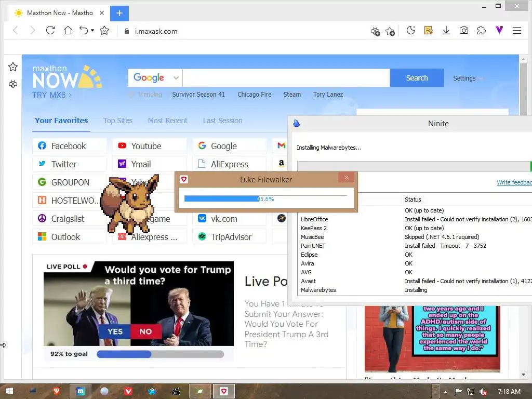Toggle night mode moon icon

point(411,31)
